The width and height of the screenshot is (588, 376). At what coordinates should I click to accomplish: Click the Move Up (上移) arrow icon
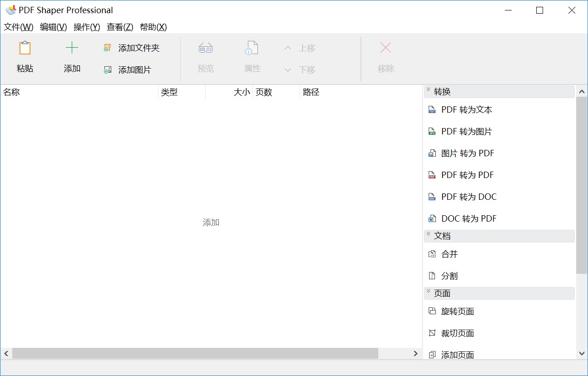coord(288,48)
